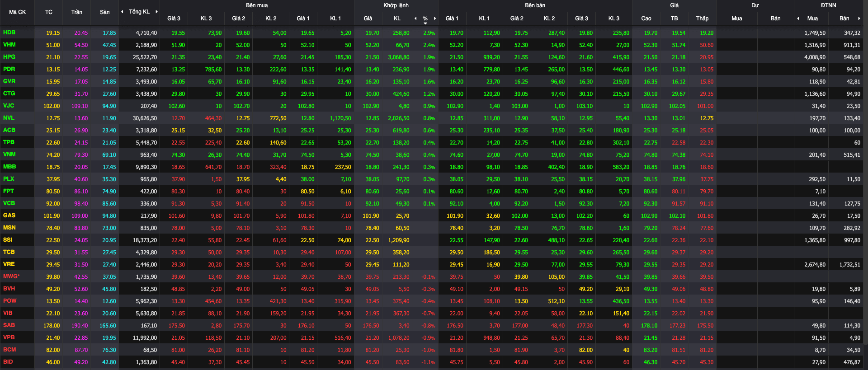Click the Bên mua group header

[x=257, y=5]
